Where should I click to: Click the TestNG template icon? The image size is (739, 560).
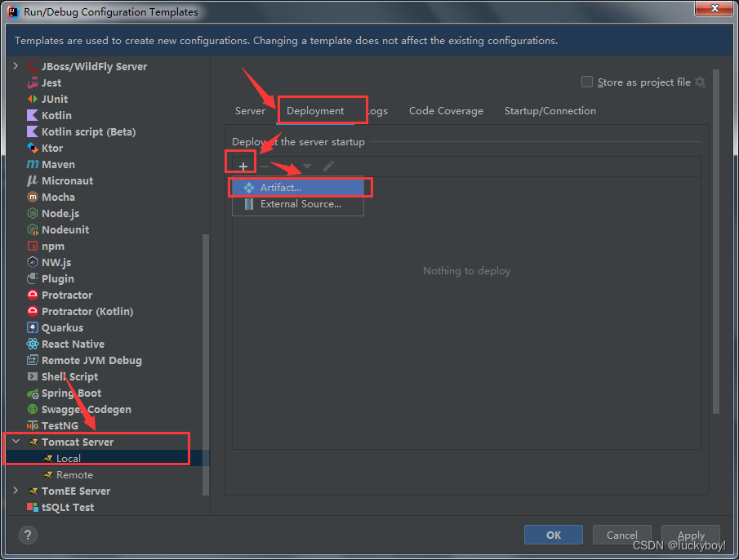point(33,426)
